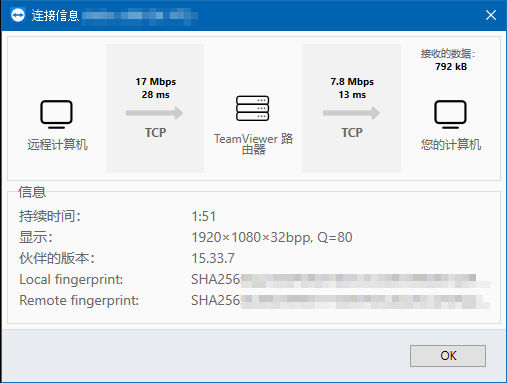Click the partner version 15.33.7

(213, 258)
